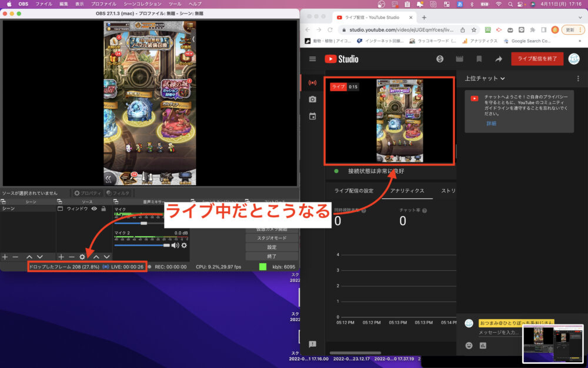The image size is (588, 368).
Task: Follow the 詳細 link in chat welcome
Action: pyautogui.click(x=491, y=123)
